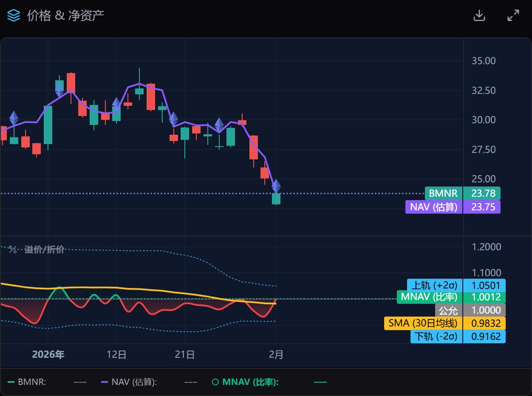Viewport: 532px width, 396px height.
Task: Click the 35.00 price axis label
Action: pyautogui.click(x=483, y=61)
